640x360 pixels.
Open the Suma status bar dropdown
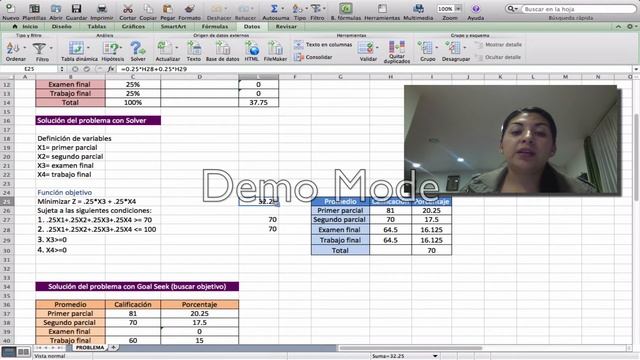coord(435,356)
